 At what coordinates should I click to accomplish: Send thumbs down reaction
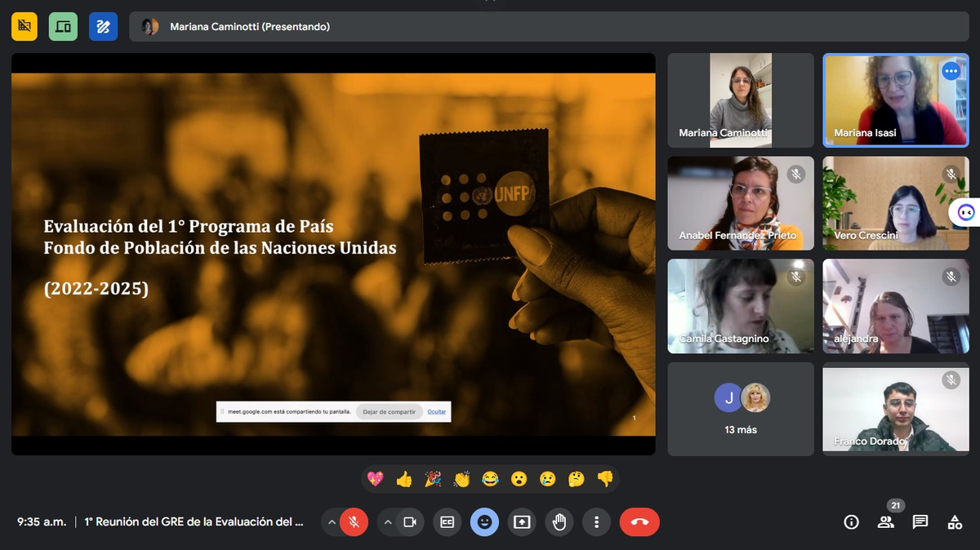click(x=605, y=479)
